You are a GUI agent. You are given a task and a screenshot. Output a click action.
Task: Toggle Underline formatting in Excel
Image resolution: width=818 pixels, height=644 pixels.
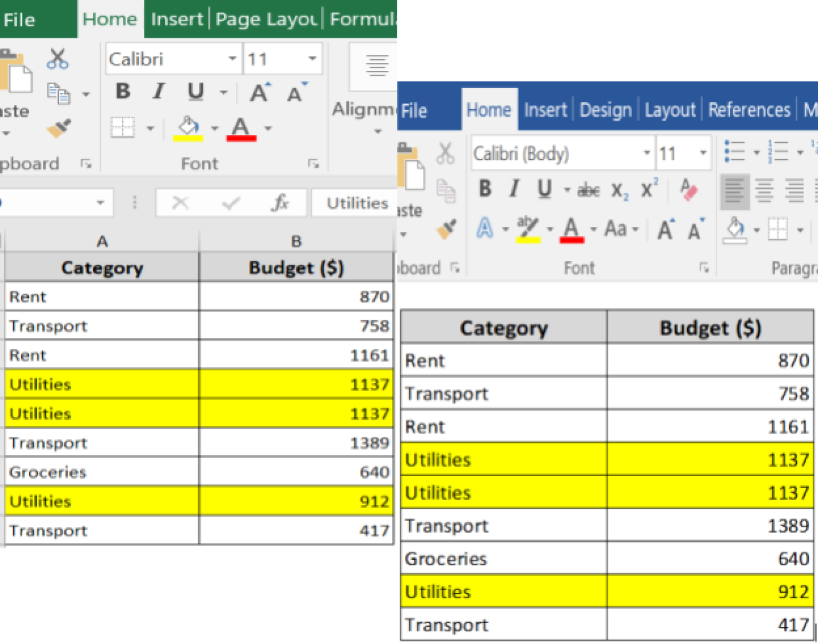tap(195, 92)
